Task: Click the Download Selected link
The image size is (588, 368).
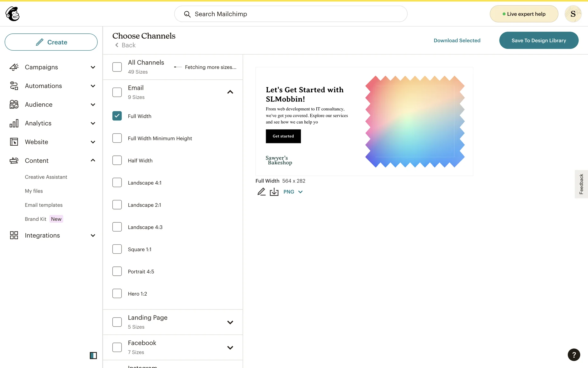Action: click(x=457, y=40)
